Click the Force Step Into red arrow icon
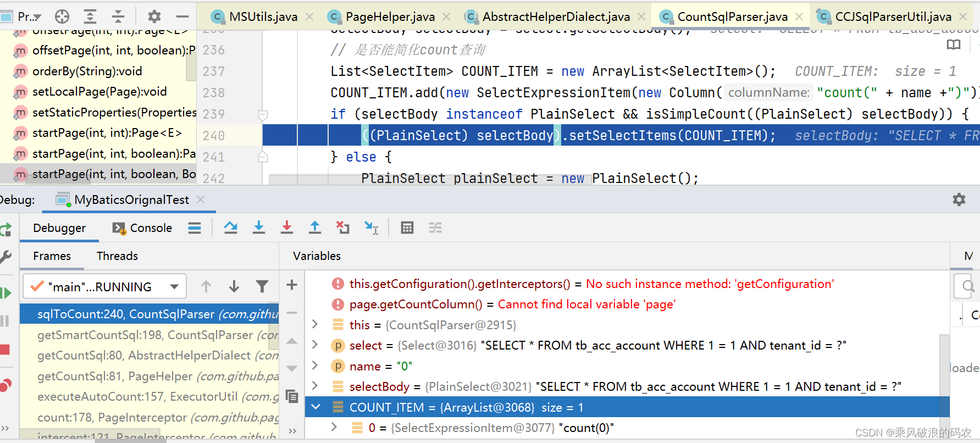Image resolution: width=980 pixels, height=443 pixels. pyautogui.click(x=287, y=228)
